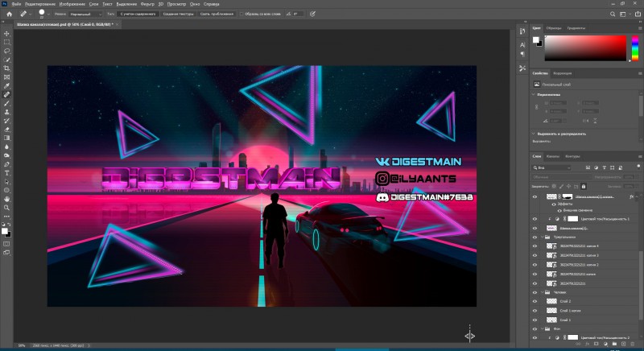The height and width of the screenshot is (351, 644).
Task: Select the Lasso tool
Action: (x=6, y=51)
